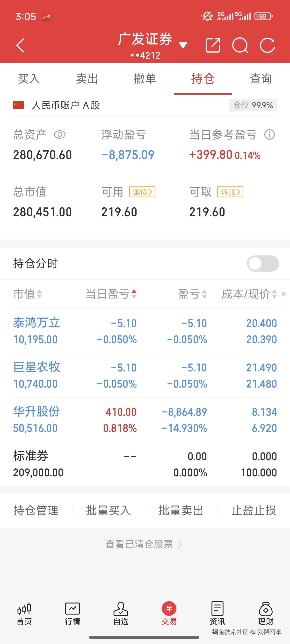
Task: Refresh holdings with the reload icon
Action: [x=267, y=45]
